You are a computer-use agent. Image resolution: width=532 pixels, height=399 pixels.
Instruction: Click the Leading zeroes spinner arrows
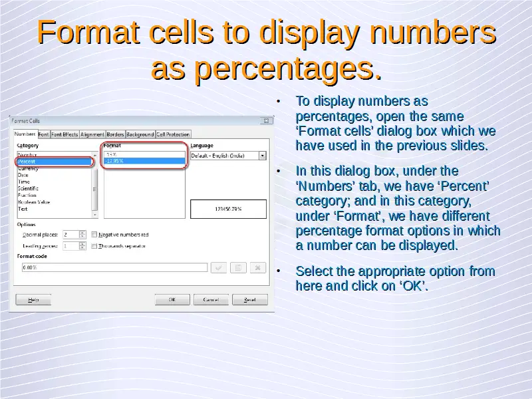coord(82,245)
